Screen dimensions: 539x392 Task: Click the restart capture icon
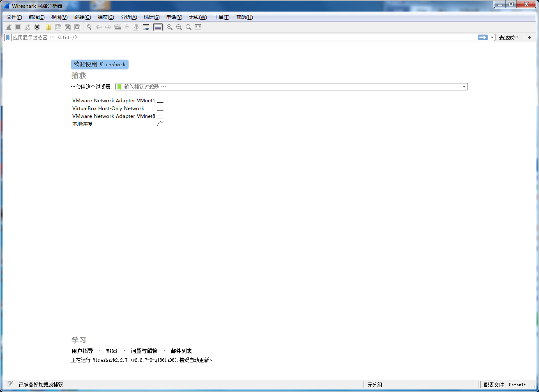point(28,27)
